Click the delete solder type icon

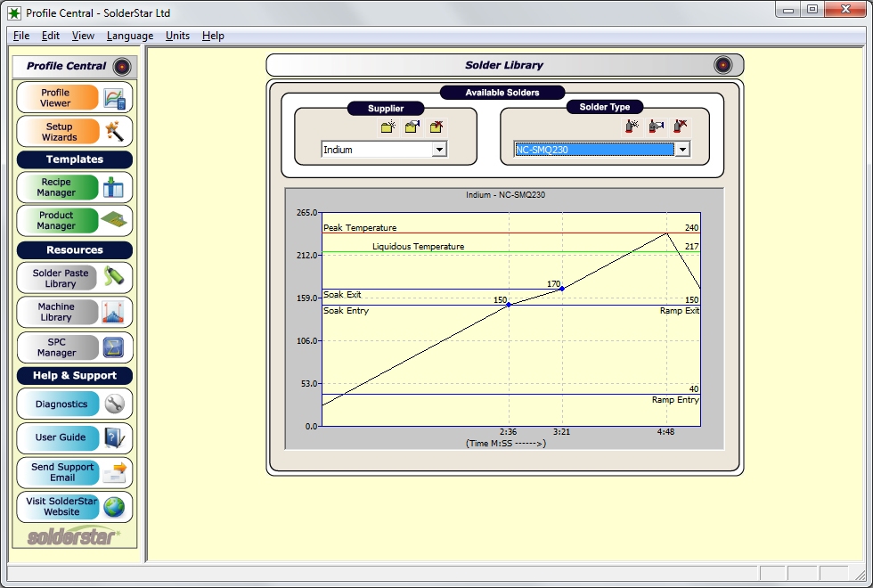[680, 127]
